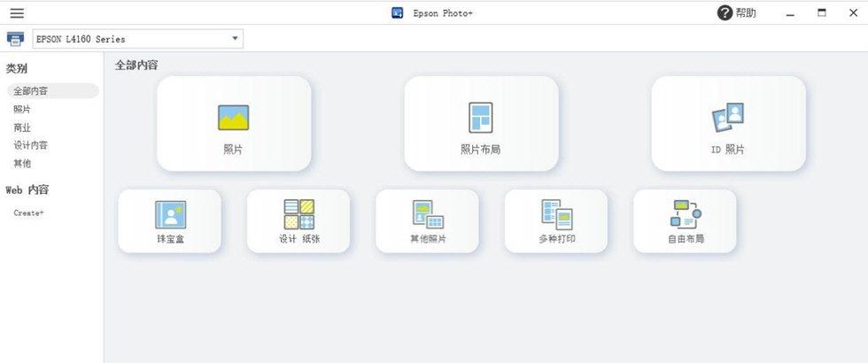Minimize the Epson Photo+ window
This screenshot has height=363, width=868.
point(790,13)
